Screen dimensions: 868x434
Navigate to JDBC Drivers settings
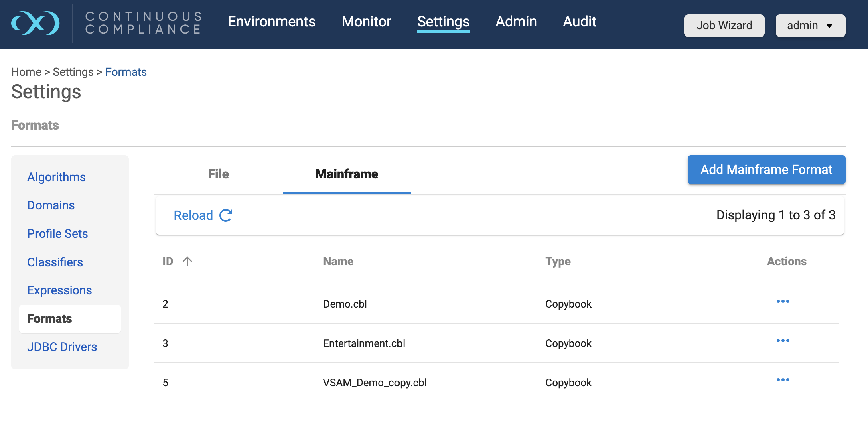click(x=62, y=347)
